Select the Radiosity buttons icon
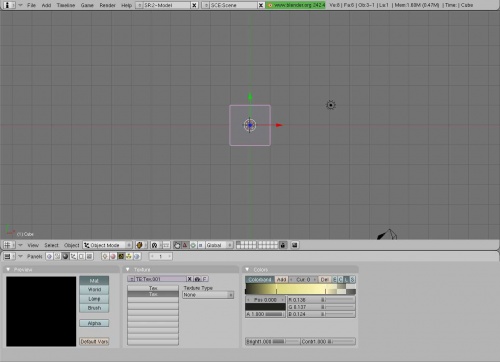Viewport: 500px width, 362px height. (128, 256)
